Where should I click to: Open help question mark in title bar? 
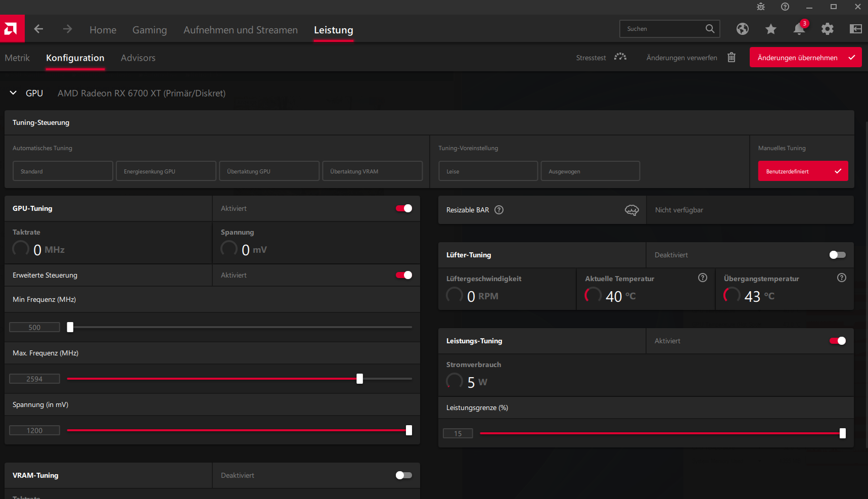(x=785, y=7)
